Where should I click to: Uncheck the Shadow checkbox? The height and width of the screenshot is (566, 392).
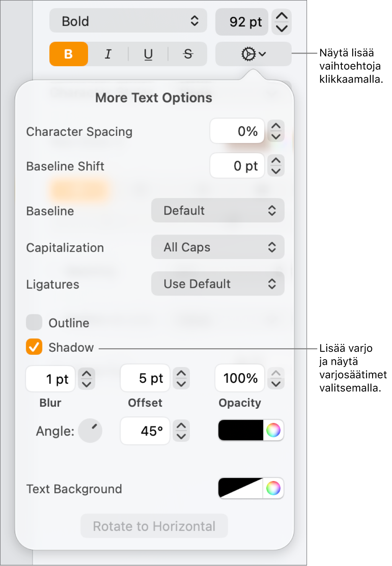pyautogui.click(x=34, y=347)
